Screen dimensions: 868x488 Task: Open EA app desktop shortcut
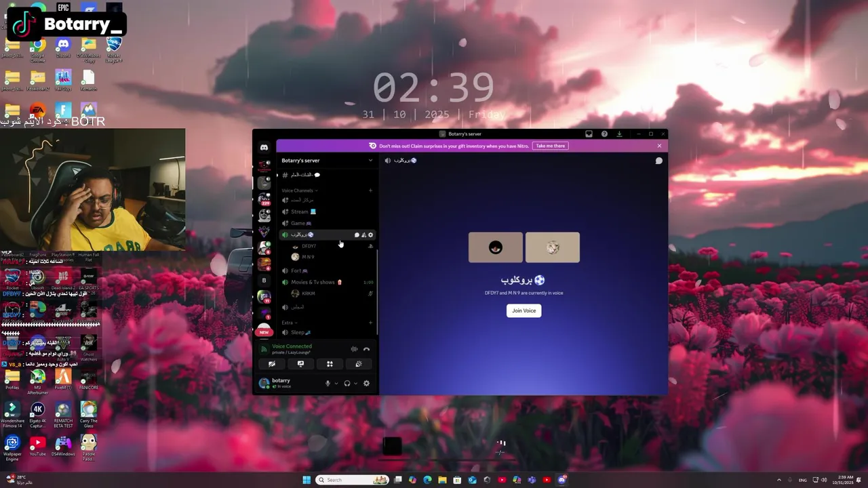click(37, 110)
